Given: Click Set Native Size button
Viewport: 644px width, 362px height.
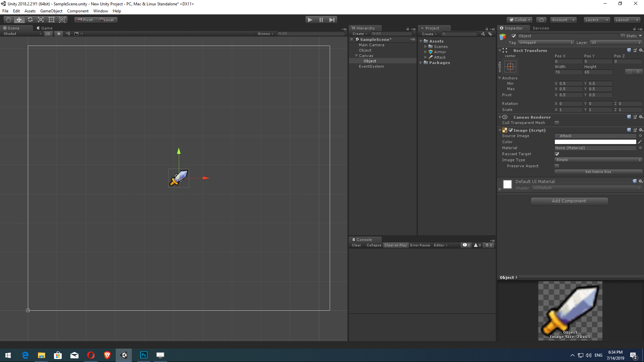Looking at the screenshot, I should pyautogui.click(x=598, y=172).
